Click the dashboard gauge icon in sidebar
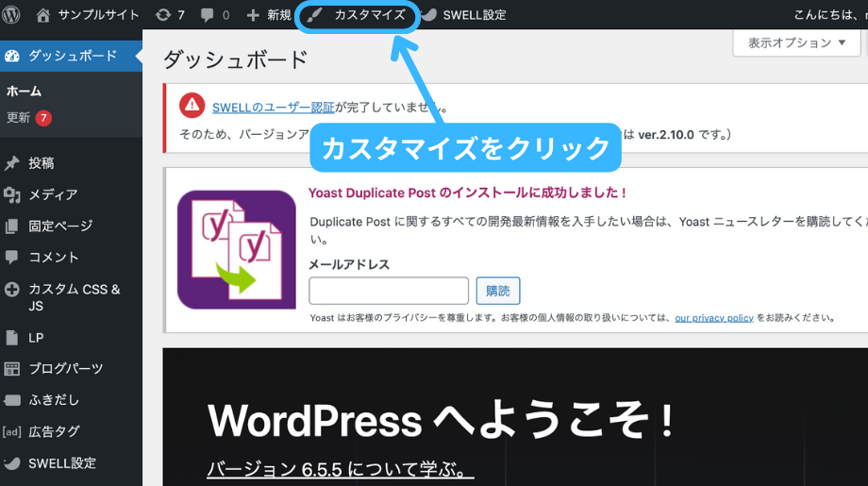 [12, 56]
